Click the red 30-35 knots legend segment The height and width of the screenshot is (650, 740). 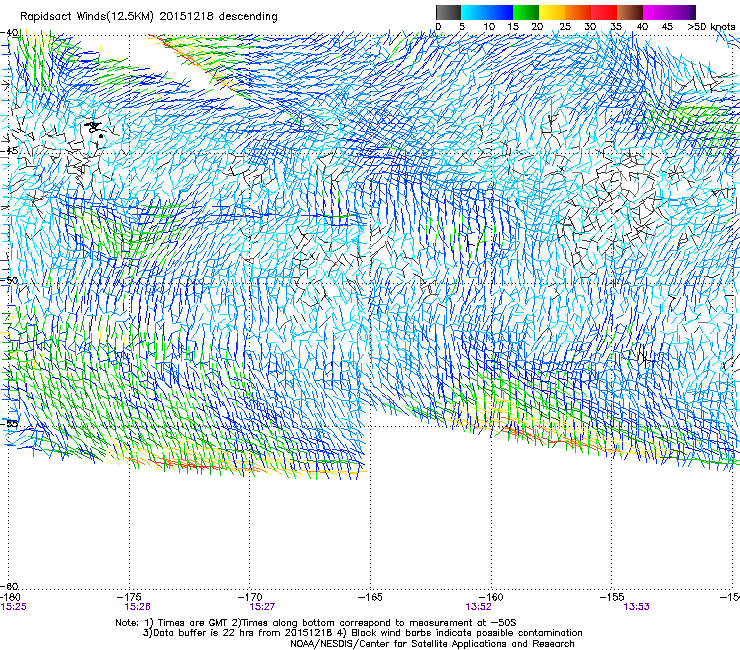tap(604, 12)
